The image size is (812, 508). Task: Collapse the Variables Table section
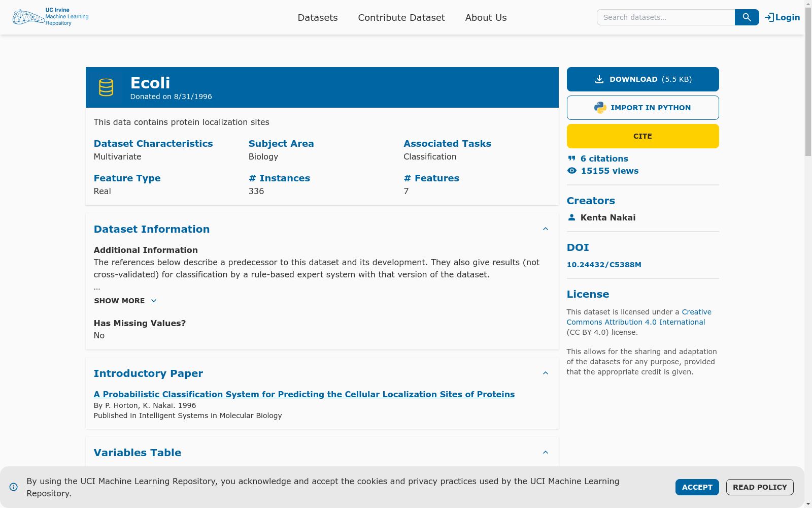546,452
